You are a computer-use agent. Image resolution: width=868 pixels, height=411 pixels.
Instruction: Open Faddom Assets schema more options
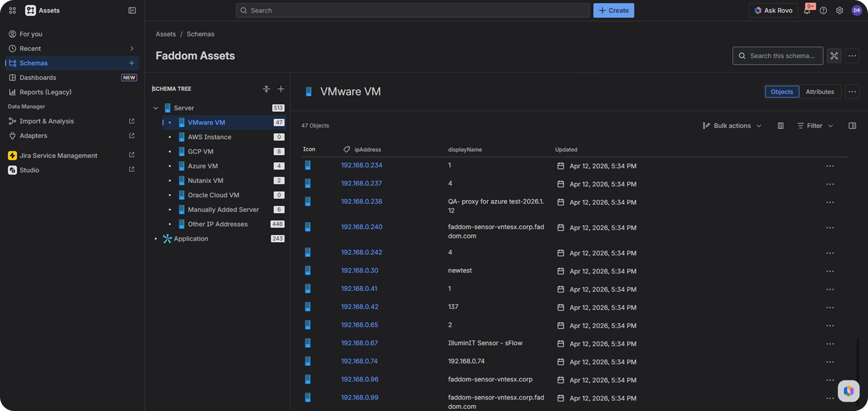[852, 56]
